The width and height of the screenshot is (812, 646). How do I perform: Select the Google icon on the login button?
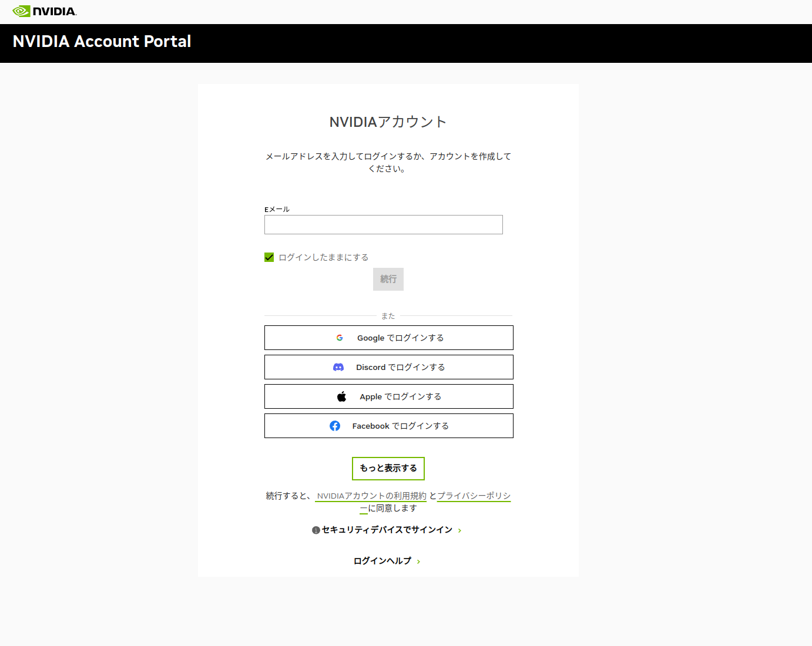340,338
